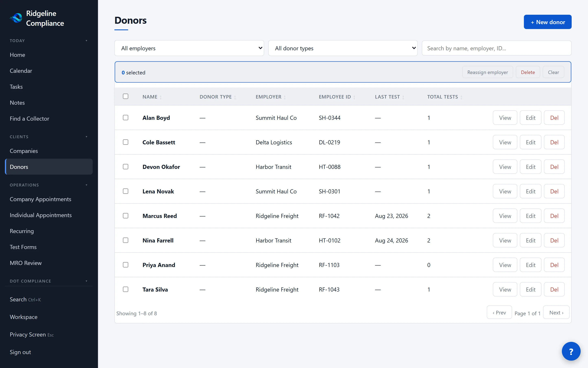Tick the select-all checkbox in table header
Image resolution: width=588 pixels, height=368 pixels.
(126, 96)
